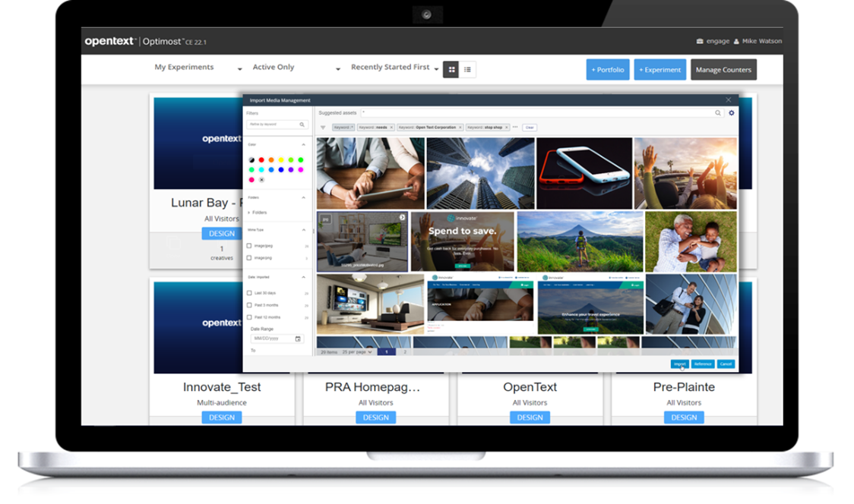Select the hiker facing mountain thumbnail
Screen dimensions: 854x504
point(580,241)
